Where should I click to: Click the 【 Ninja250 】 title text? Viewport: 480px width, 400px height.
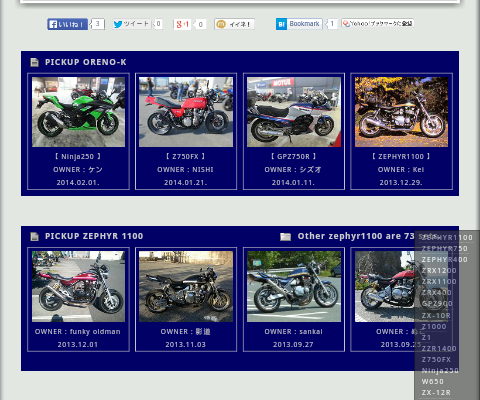click(x=78, y=156)
